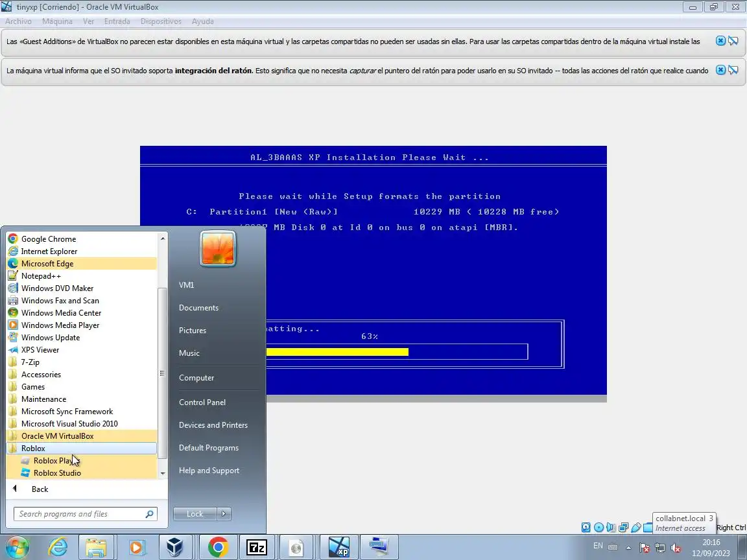747x560 pixels.
Task: Click the USB devices status icon
Action: coord(635,528)
